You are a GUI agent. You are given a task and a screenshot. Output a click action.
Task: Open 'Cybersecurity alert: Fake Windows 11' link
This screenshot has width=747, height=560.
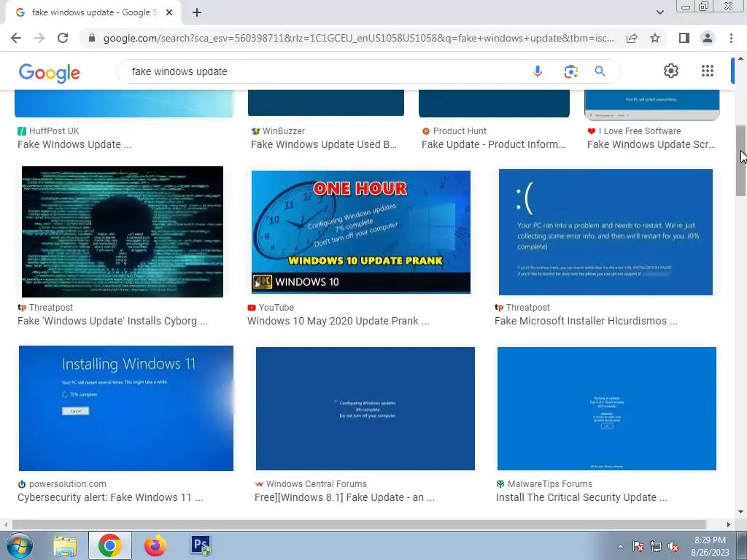pos(110,497)
